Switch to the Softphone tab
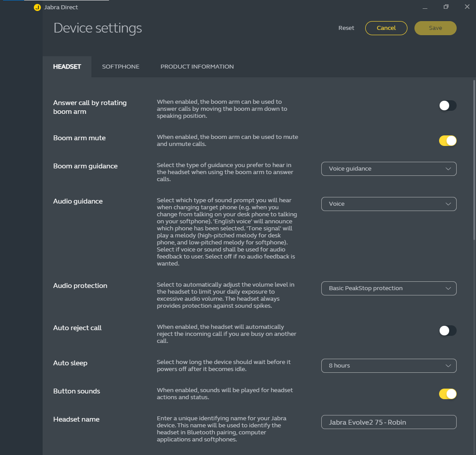 pyautogui.click(x=120, y=67)
